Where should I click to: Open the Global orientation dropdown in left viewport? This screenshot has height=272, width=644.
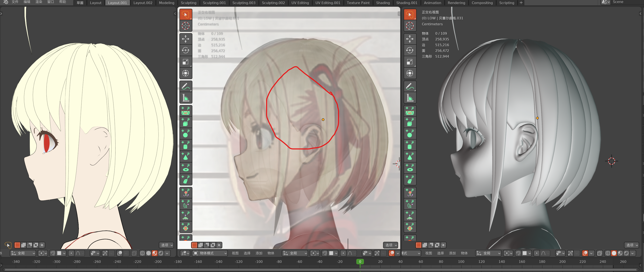[x=23, y=253]
